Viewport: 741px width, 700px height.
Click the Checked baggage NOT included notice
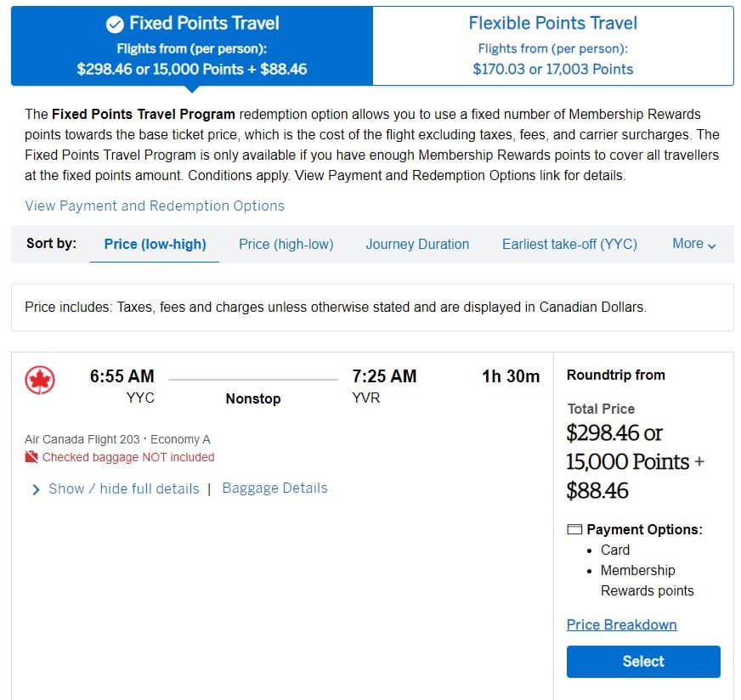(127, 457)
